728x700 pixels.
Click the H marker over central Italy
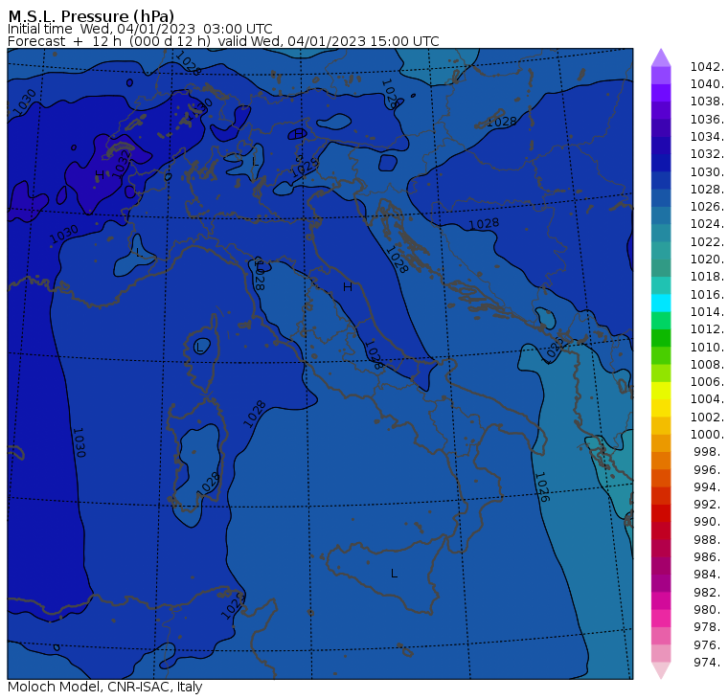point(348,287)
